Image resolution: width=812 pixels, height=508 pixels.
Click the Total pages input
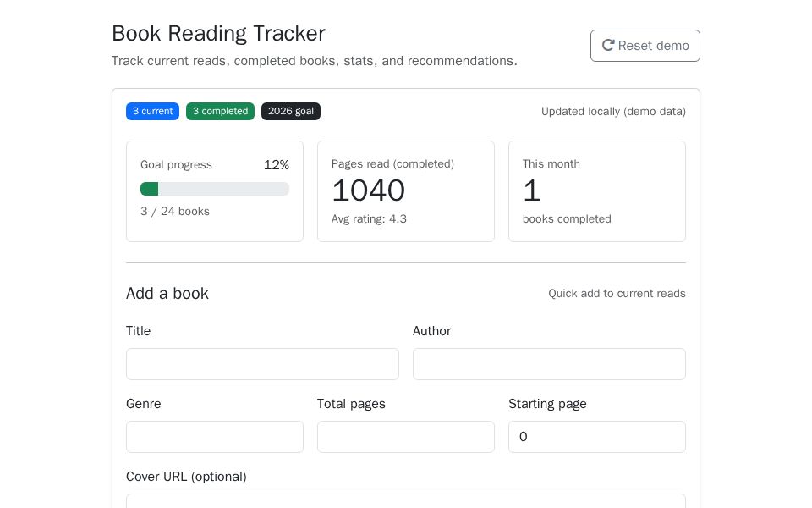coord(406,437)
